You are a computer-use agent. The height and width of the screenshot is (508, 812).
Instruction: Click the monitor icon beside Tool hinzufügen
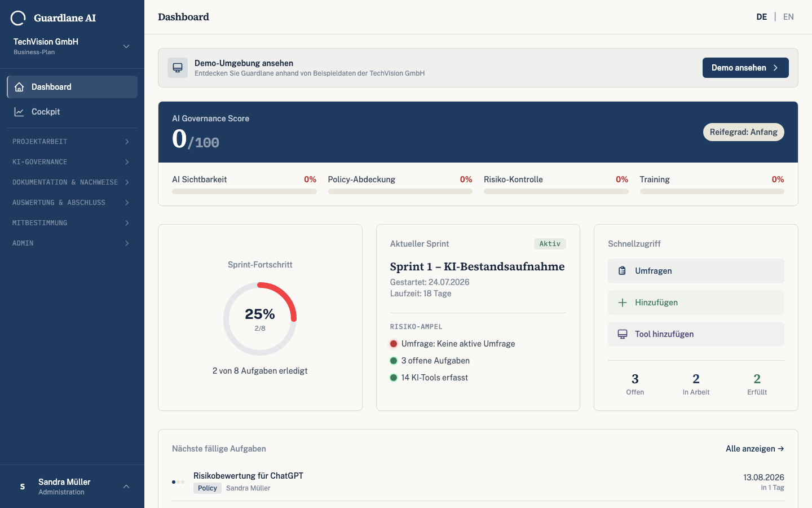pyautogui.click(x=623, y=334)
